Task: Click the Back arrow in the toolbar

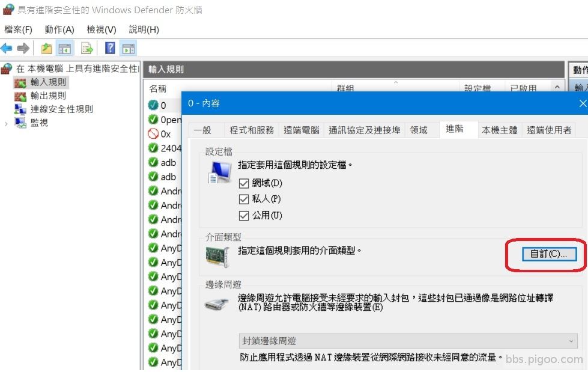Action: click(x=7, y=48)
